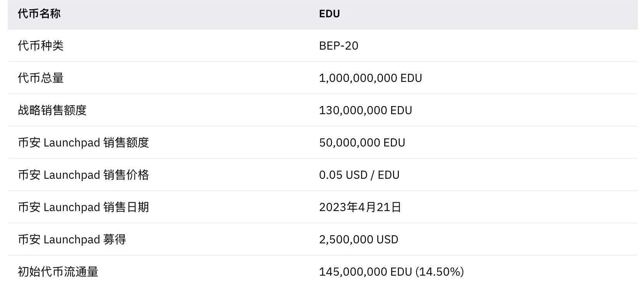
Task: Click the 145,000,000 EDU (14.50%) value
Action: click(391, 272)
